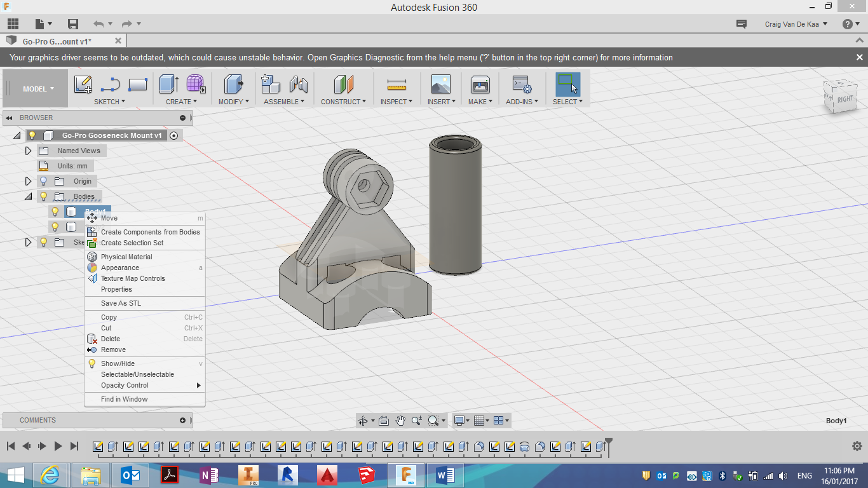The image size is (868, 488).
Task: Jump to timeline end
Action: coord(74,446)
